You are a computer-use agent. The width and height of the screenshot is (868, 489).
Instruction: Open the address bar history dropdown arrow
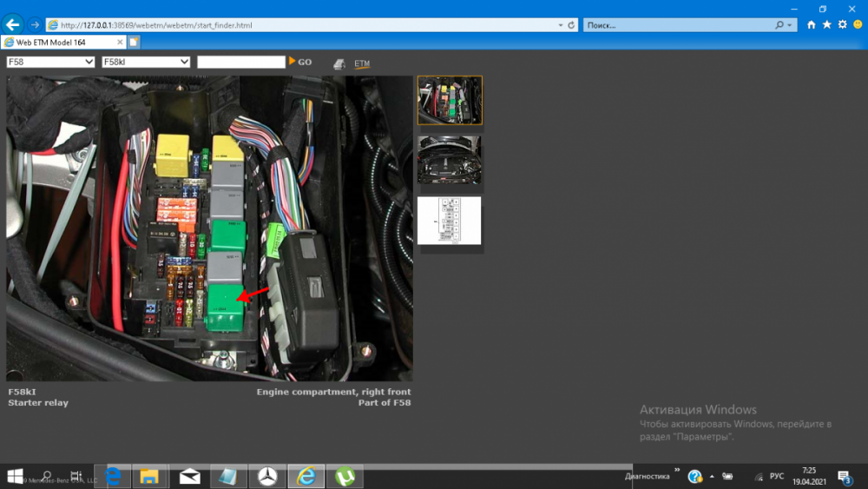(560, 25)
